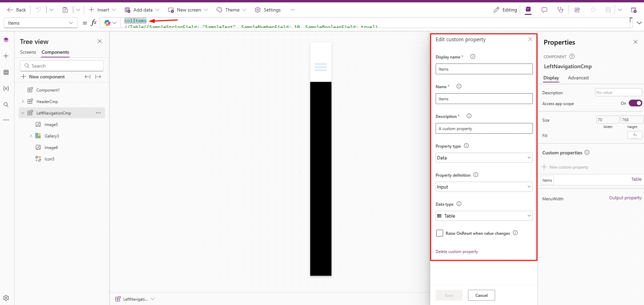Open the Copilot icon in formula bar
The image size is (644, 305).
[x=107, y=23]
